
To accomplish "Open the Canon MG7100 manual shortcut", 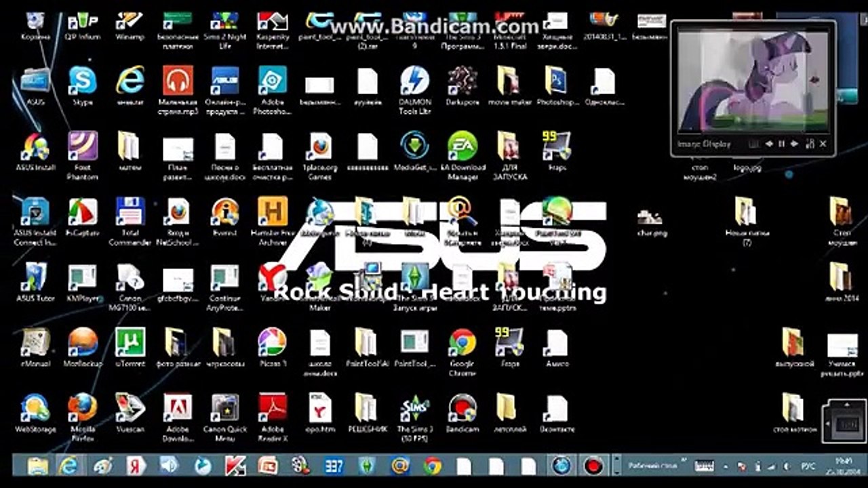I will pos(130,286).
